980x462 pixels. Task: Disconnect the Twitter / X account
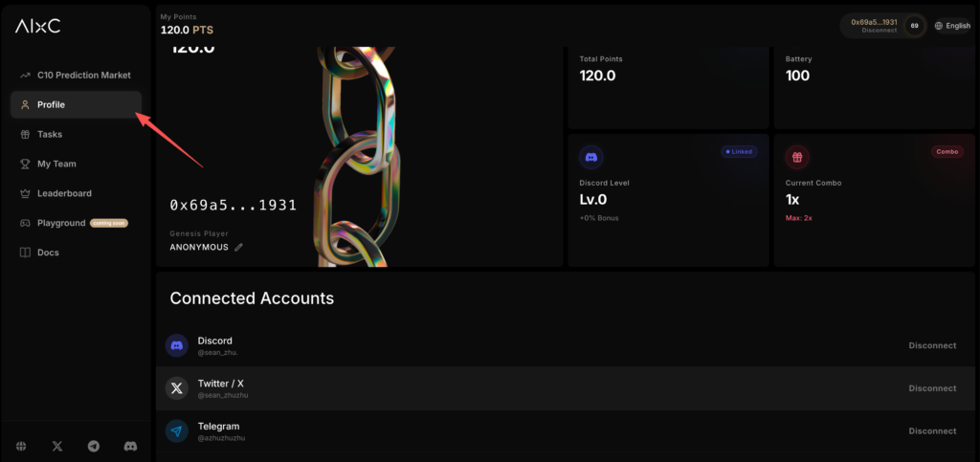tap(932, 388)
